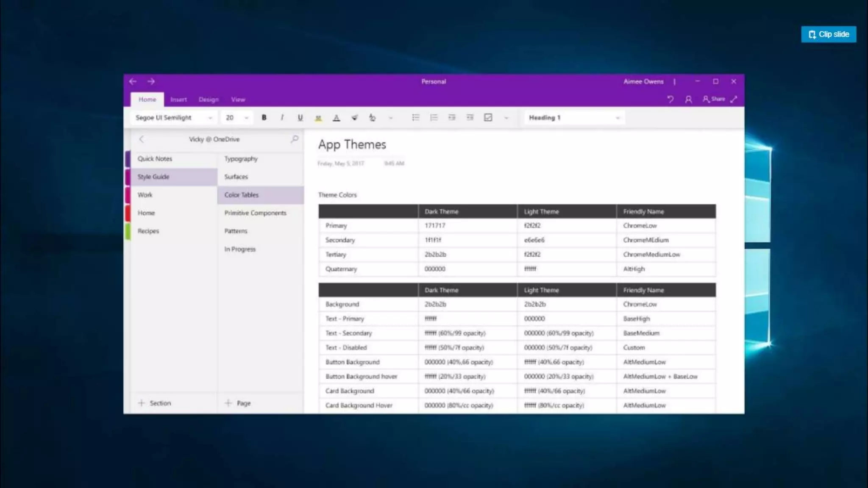
Task: Click the Theme Colors heading text
Action: [337, 195]
